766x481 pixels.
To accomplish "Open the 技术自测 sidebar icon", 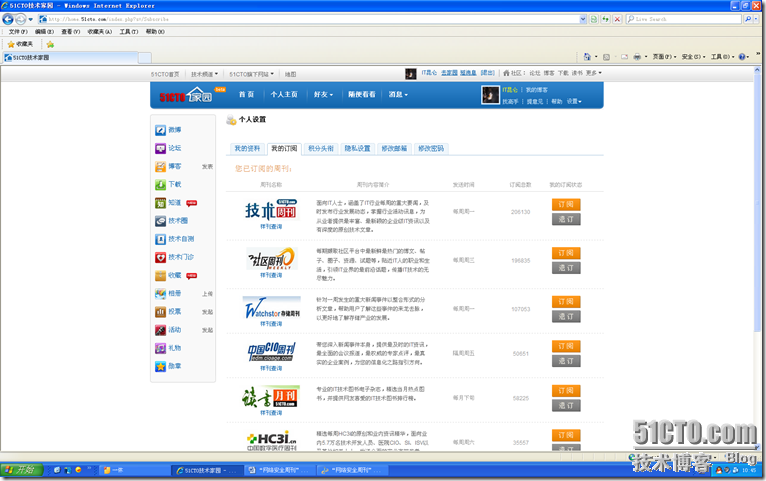I will point(160,239).
